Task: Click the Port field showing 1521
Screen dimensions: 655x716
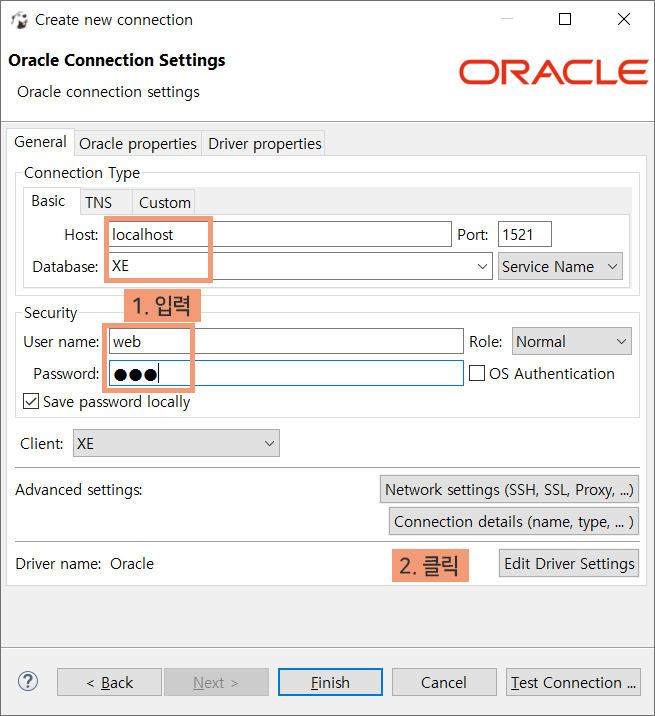Action: 525,234
